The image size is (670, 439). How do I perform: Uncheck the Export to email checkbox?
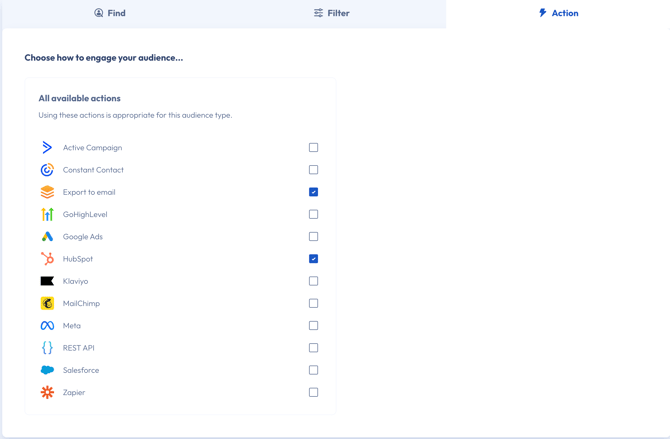[313, 192]
